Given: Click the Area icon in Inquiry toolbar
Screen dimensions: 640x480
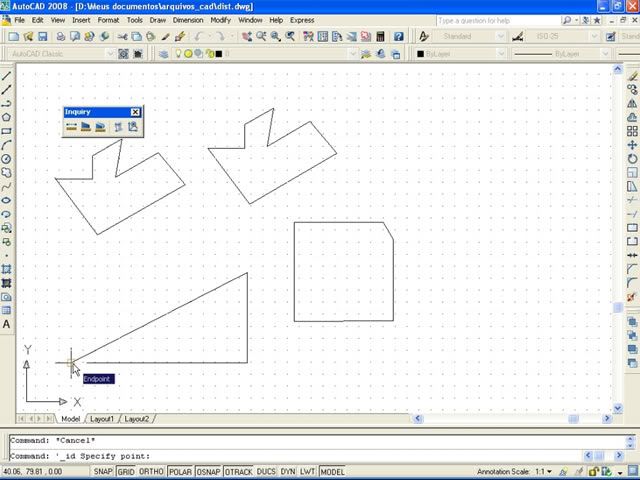Looking at the screenshot, I should click(86, 127).
